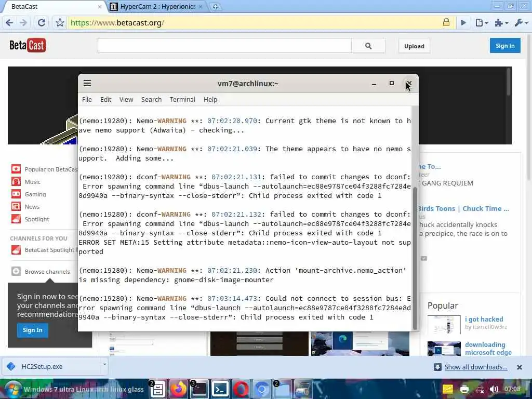Close the downloads bar
This screenshot has width=532, height=399.
[x=519, y=367]
